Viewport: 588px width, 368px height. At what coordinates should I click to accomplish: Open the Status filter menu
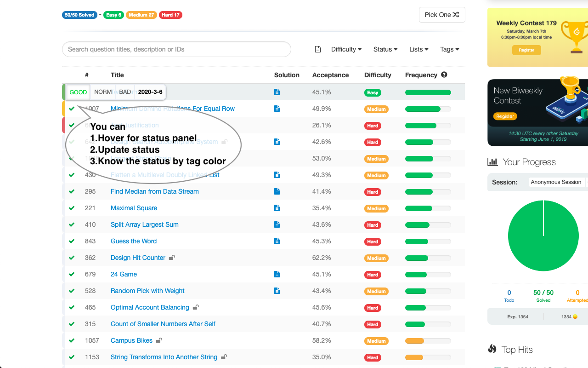pyautogui.click(x=385, y=49)
